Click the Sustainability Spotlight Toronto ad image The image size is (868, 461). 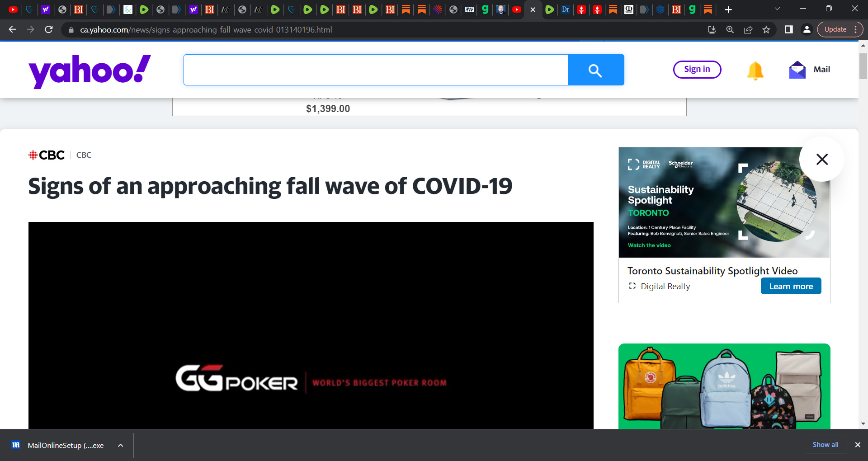click(x=724, y=202)
